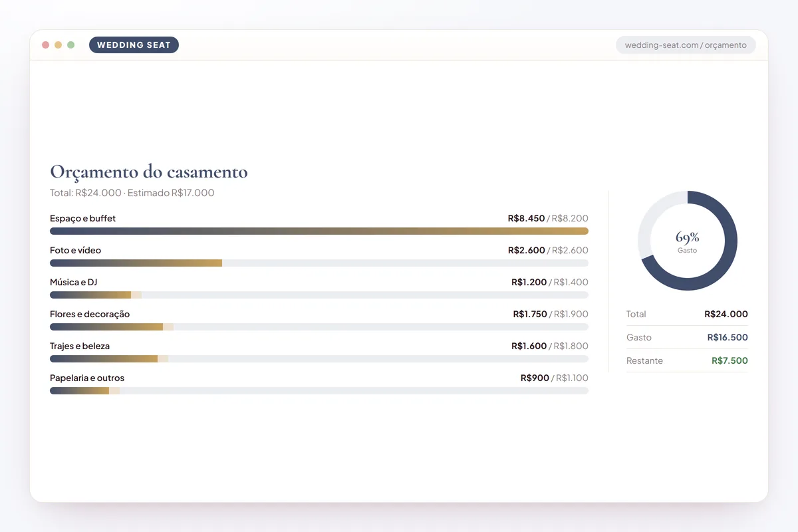Click the Trajes e beleza progress bar
The width and height of the screenshot is (798, 532).
tap(319, 359)
